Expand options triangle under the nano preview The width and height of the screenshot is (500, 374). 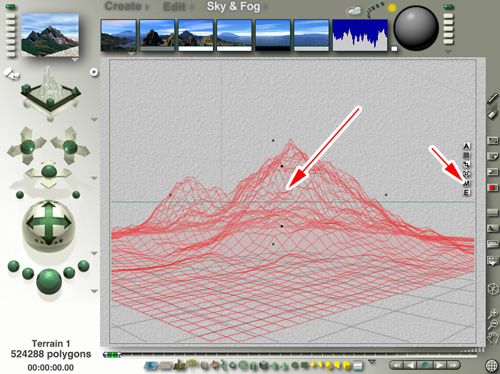(x=75, y=60)
